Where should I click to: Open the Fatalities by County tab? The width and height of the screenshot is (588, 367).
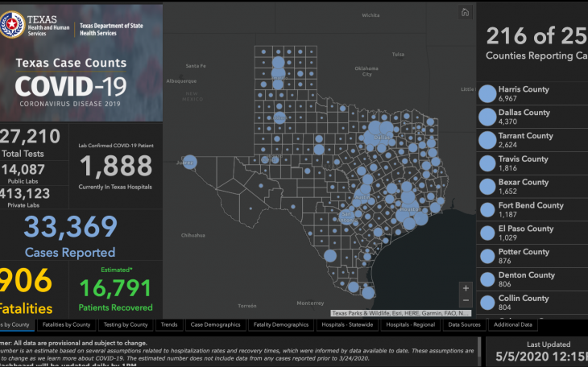coord(66,325)
